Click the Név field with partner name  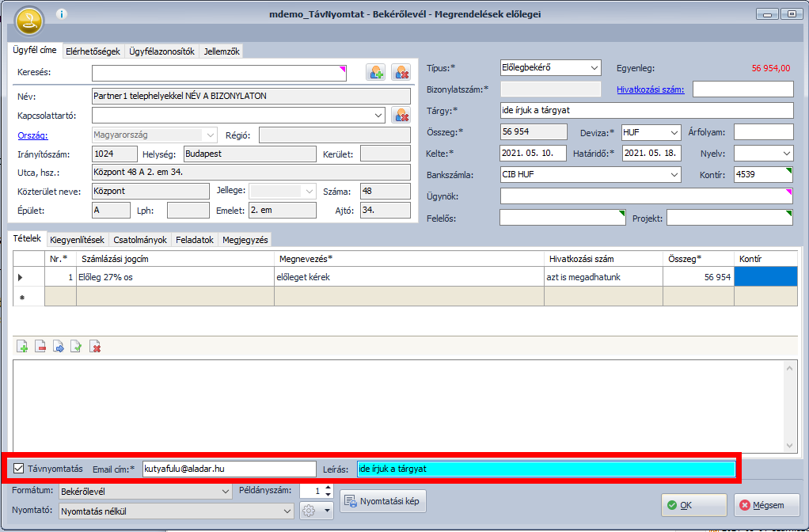pos(251,96)
